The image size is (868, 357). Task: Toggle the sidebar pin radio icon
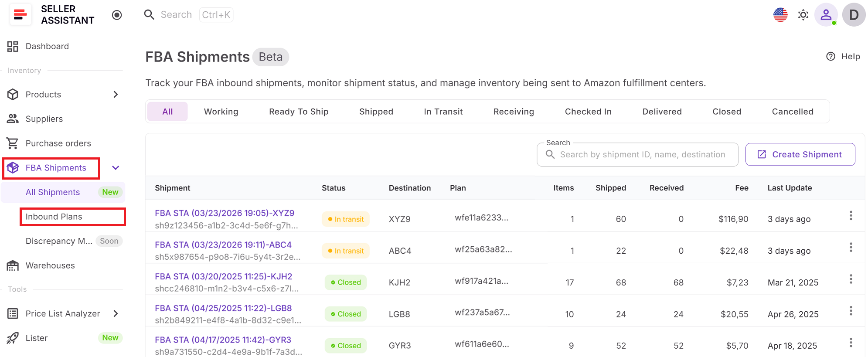[117, 15]
